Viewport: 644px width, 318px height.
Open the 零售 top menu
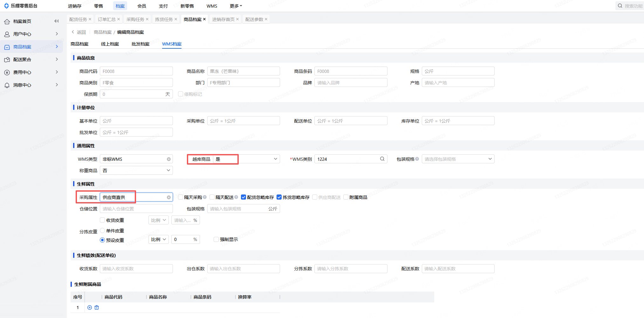[99, 6]
